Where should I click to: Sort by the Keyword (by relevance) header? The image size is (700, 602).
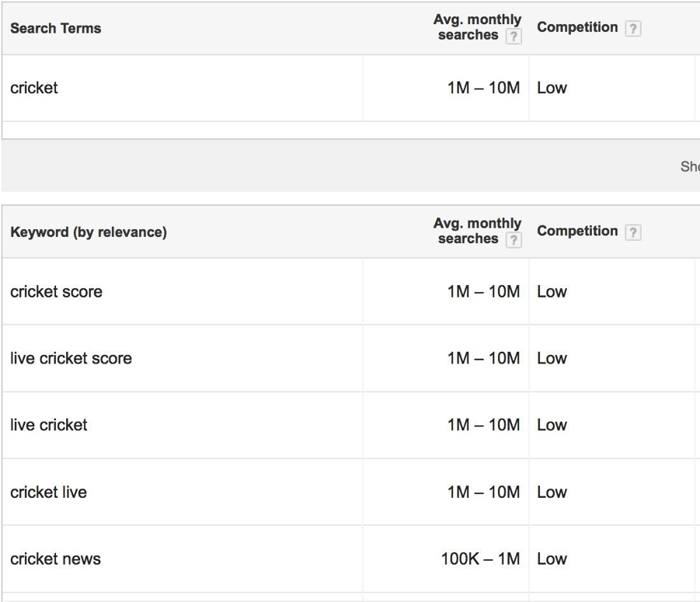click(89, 231)
